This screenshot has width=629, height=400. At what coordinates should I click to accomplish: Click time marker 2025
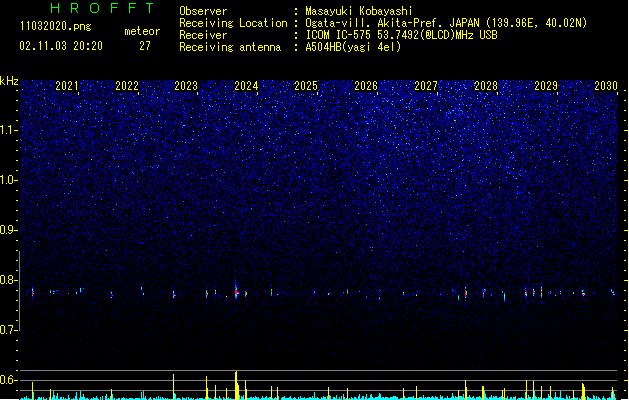[306, 86]
